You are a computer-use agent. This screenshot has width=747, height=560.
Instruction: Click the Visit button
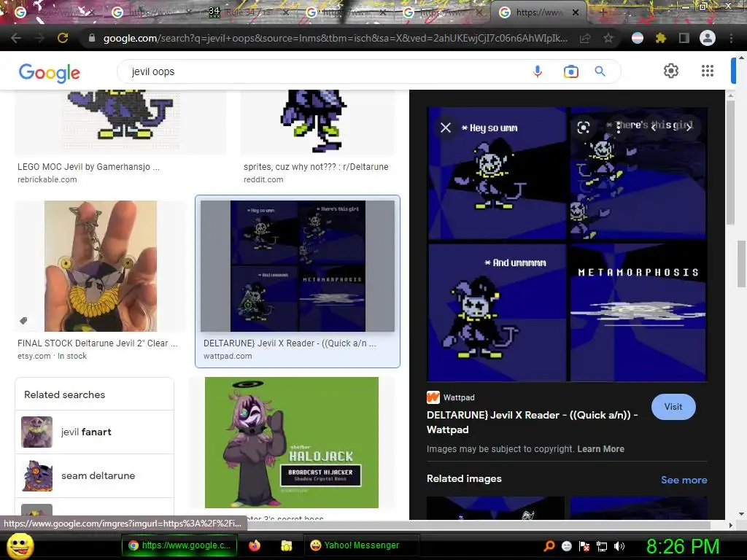click(x=673, y=407)
